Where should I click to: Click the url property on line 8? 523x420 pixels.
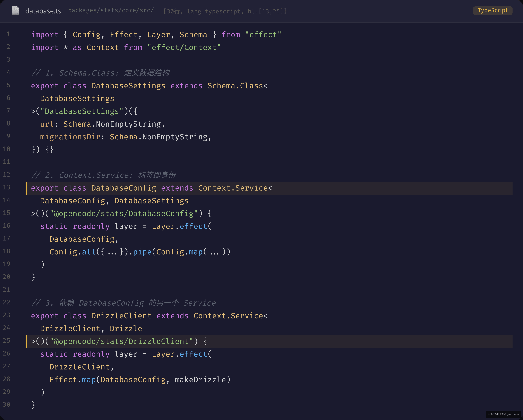pyautogui.click(x=47, y=124)
